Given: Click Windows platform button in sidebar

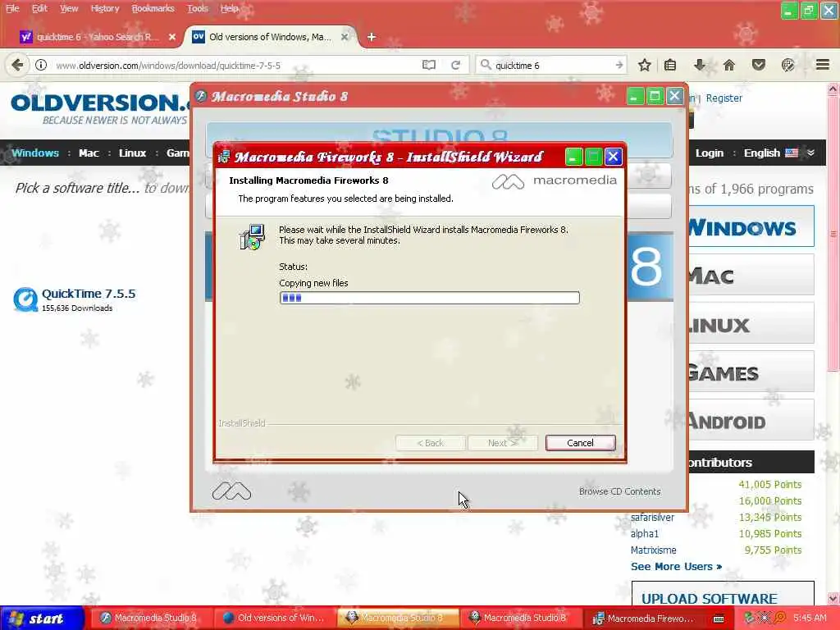Looking at the screenshot, I should point(751,226).
